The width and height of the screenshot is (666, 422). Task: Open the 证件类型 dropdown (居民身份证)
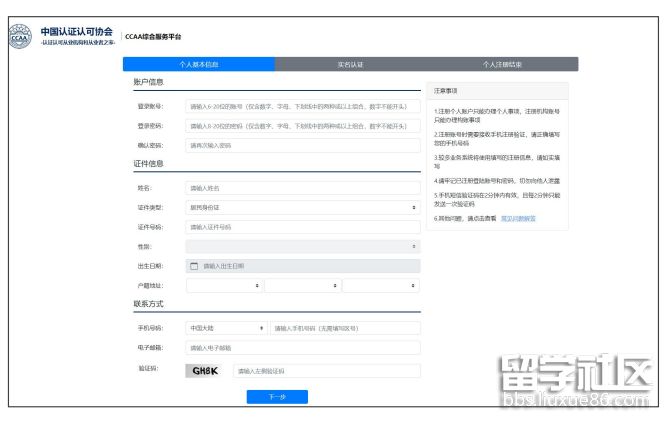[x=302, y=208]
